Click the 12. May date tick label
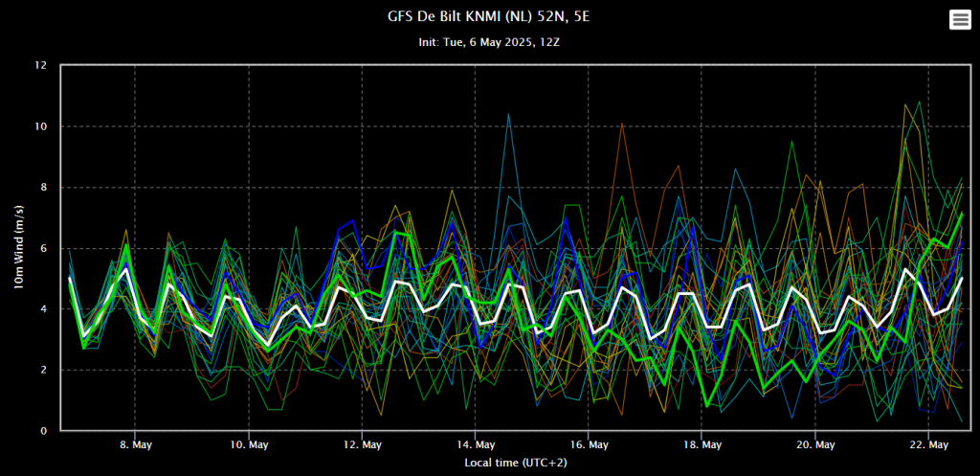The height and width of the screenshot is (476, 980). click(362, 444)
